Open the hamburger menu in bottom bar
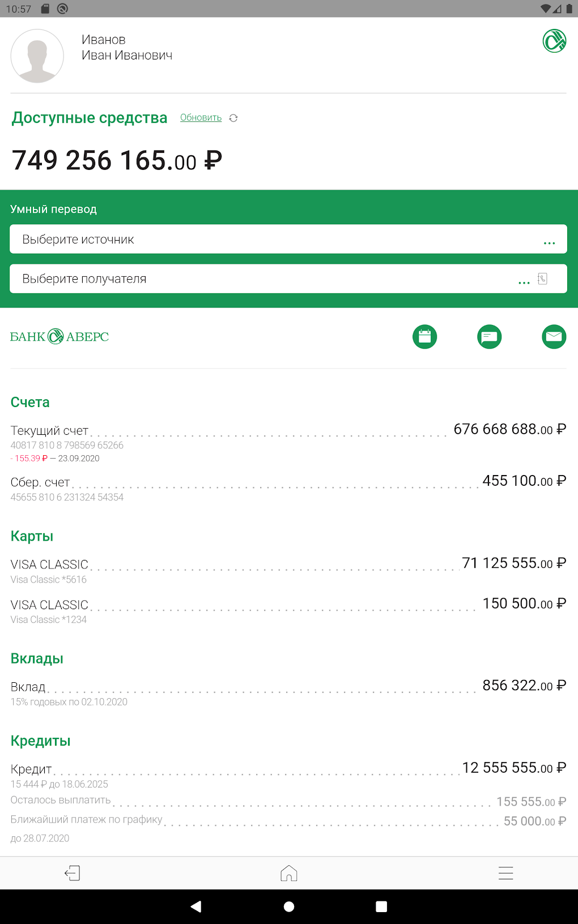The width and height of the screenshot is (578, 924). click(505, 873)
